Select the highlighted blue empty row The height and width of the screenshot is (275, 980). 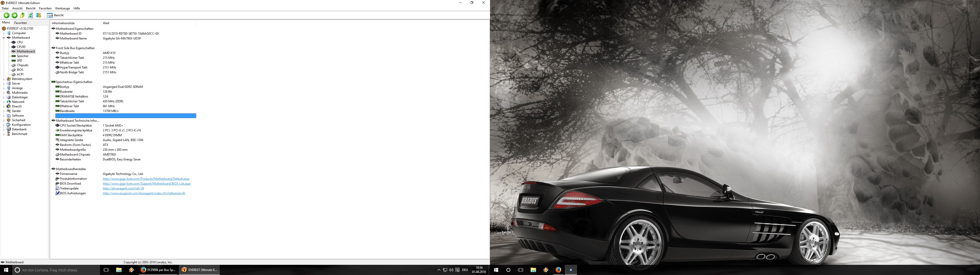tap(126, 116)
